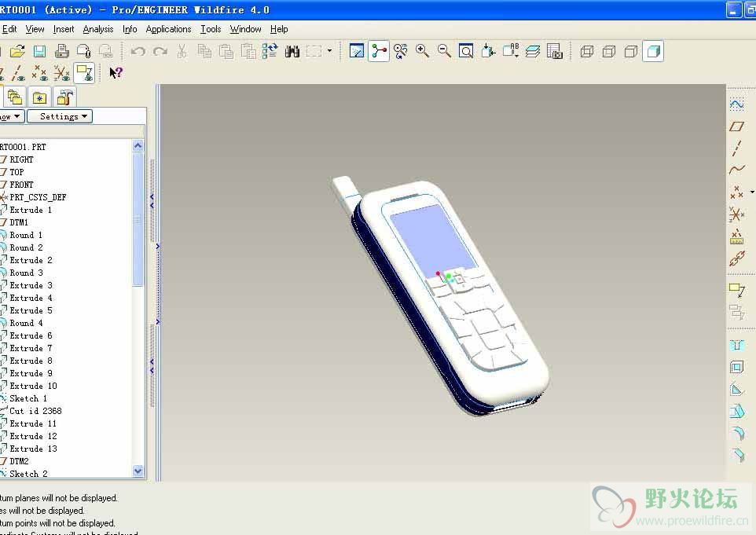The height and width of the screenshot is (535, 756).
Task: Switch to the Favorites tab
Action: click(x=39, y=98)
